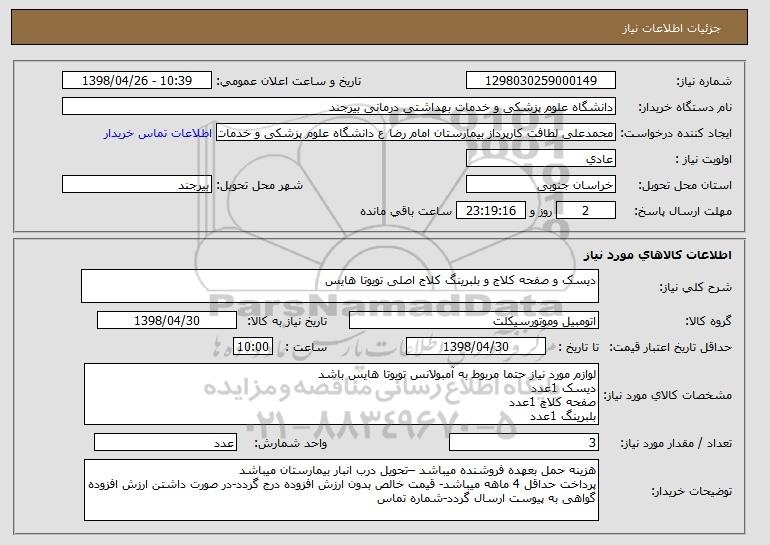
Task: Click the goods need date field 1398/04/30
Action: 167,321
